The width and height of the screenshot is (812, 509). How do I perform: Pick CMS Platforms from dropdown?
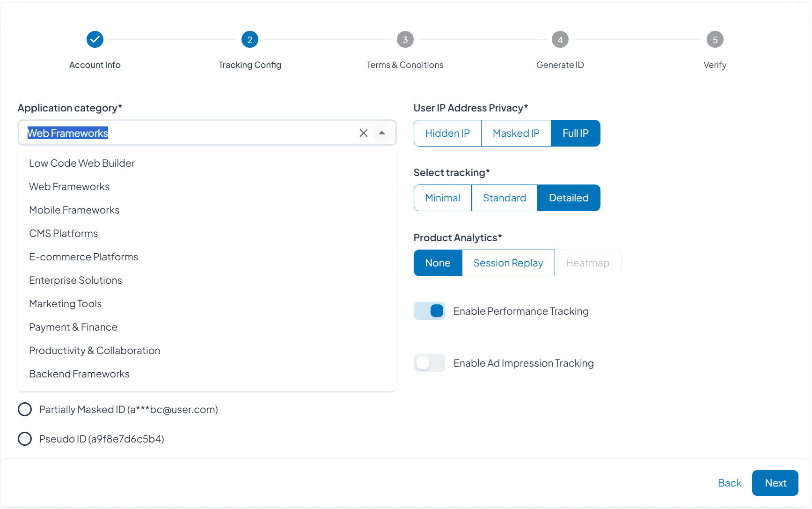207,233
